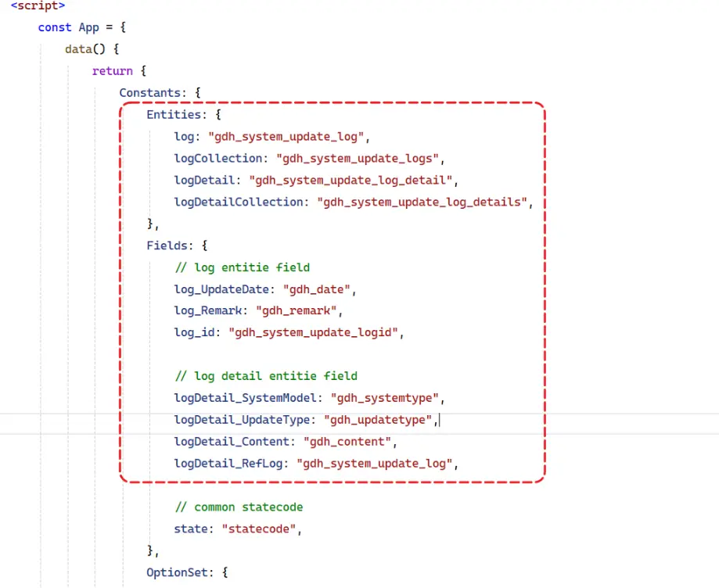Select the "gdh_system_update_logs" string value

[x=359, y=159]
